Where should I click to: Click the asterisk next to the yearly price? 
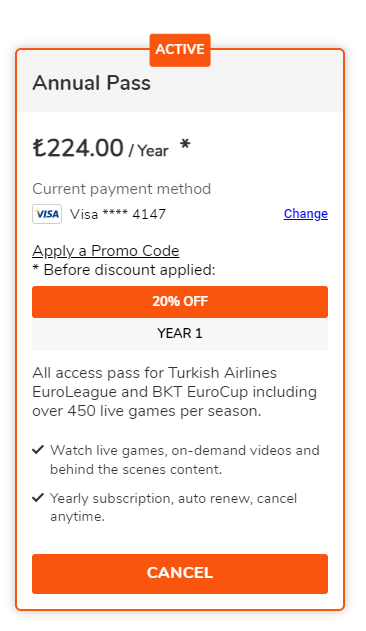click(x=185, y=145)
